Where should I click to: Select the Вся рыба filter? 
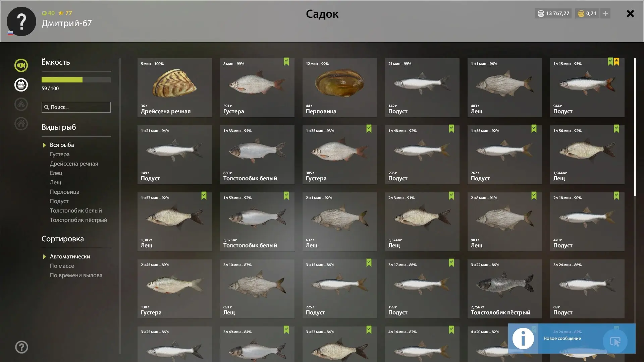point(62,145)
